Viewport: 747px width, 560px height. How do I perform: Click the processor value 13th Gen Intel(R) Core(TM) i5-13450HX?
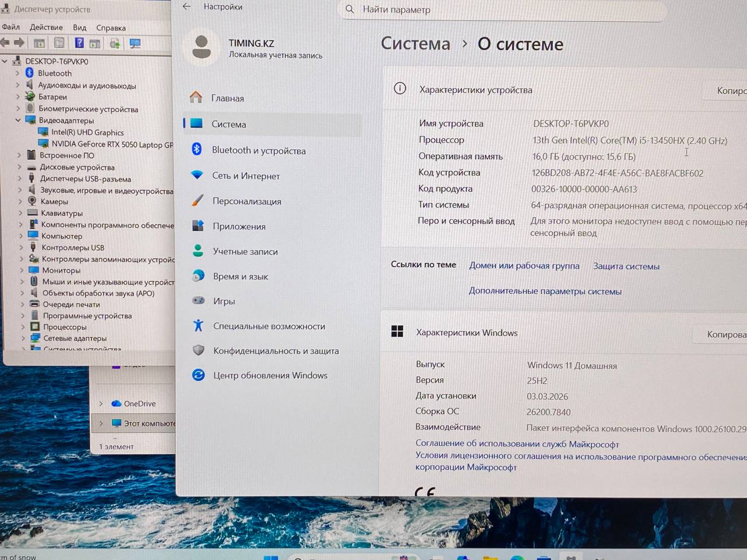(x=630, y=141)
